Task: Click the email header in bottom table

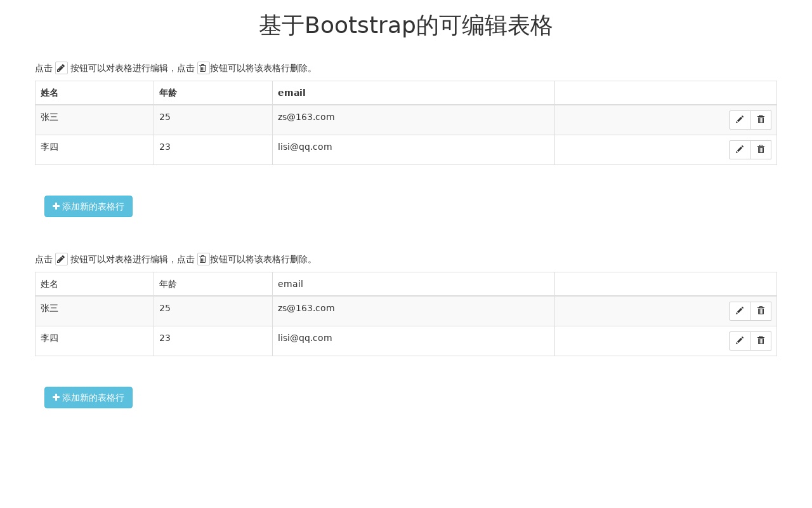Action: (x=291, y=284)
